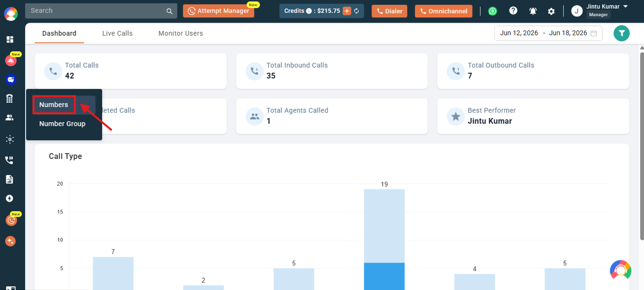Expand the Jintu Kumar account dropdown arrow
This screenshot has width=644, height=290.
pyautogui.click(x=625, y=7)
